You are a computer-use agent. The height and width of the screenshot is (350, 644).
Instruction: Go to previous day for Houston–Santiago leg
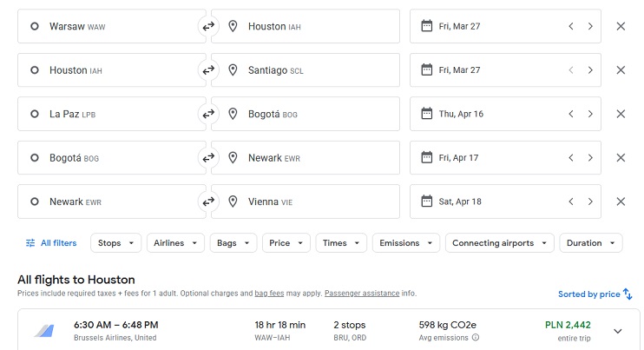(x=571, y=70)
